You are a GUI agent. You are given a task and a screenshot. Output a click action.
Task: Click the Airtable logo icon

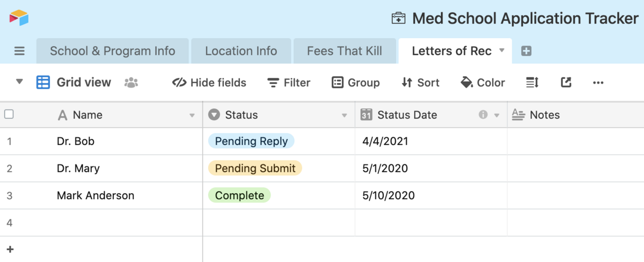(x=19, y=18)
